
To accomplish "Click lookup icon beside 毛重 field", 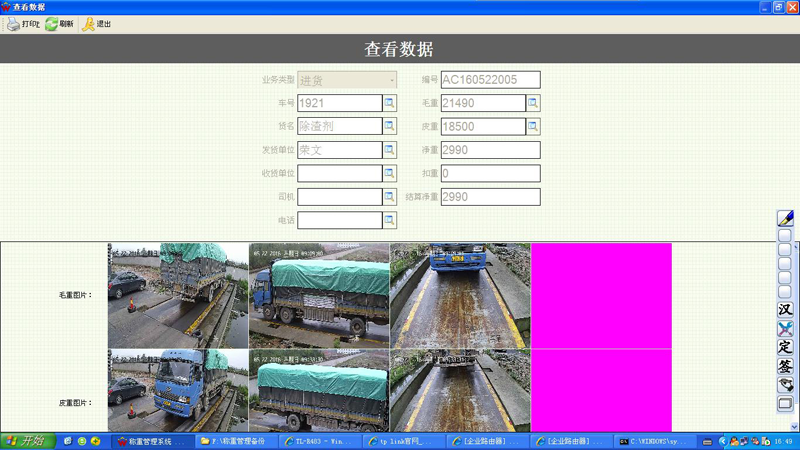I will (533, 103).
